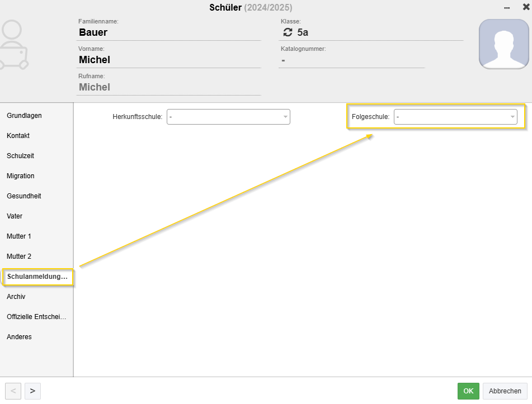The image size is (532, 404).
Task: Go to next student with arrow button
Action: [32, 391]
